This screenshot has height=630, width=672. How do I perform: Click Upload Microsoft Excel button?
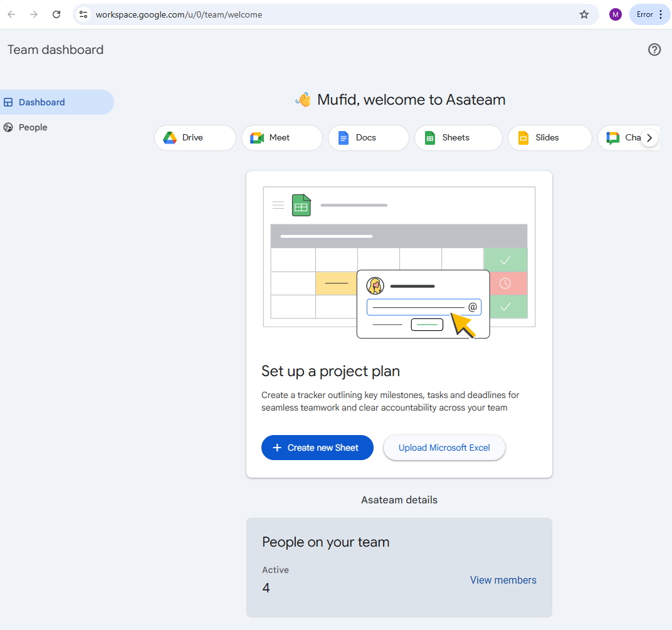(x=444, y=448)
